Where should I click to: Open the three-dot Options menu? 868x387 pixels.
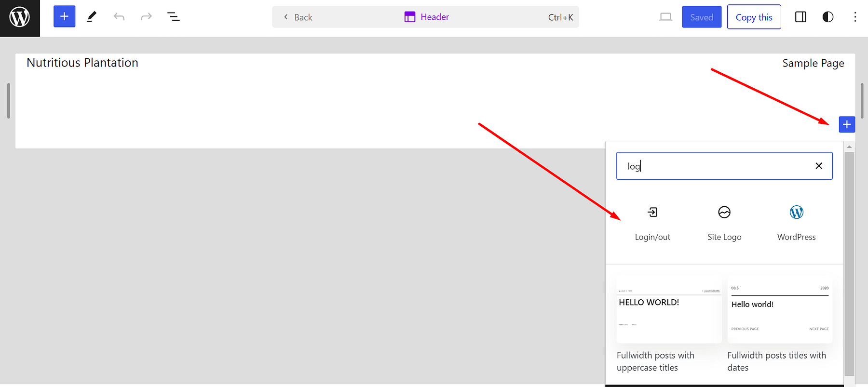tap(855, 17)
